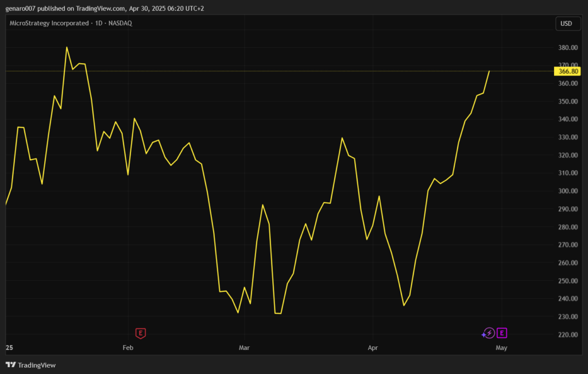Click the May label on the time axis
Viewport: 588px width, 374px height.
click(x=501, y=348)
